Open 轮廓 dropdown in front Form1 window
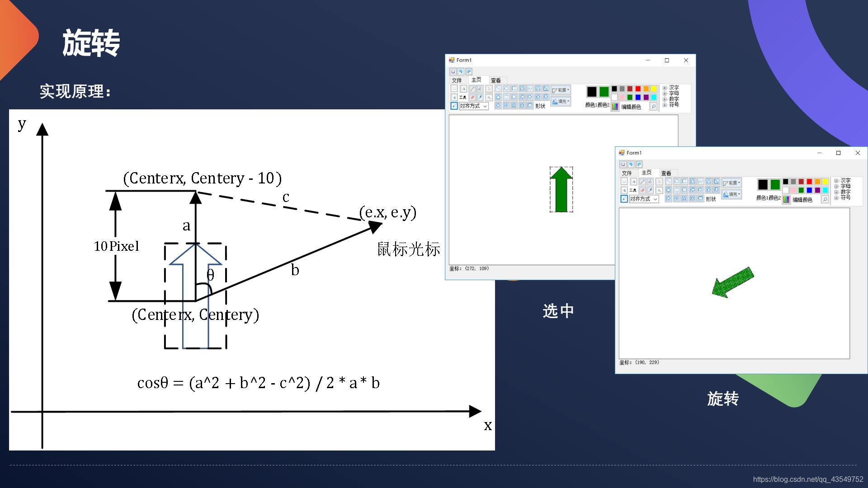Screen dimensions: 868x488 [731, 183]
